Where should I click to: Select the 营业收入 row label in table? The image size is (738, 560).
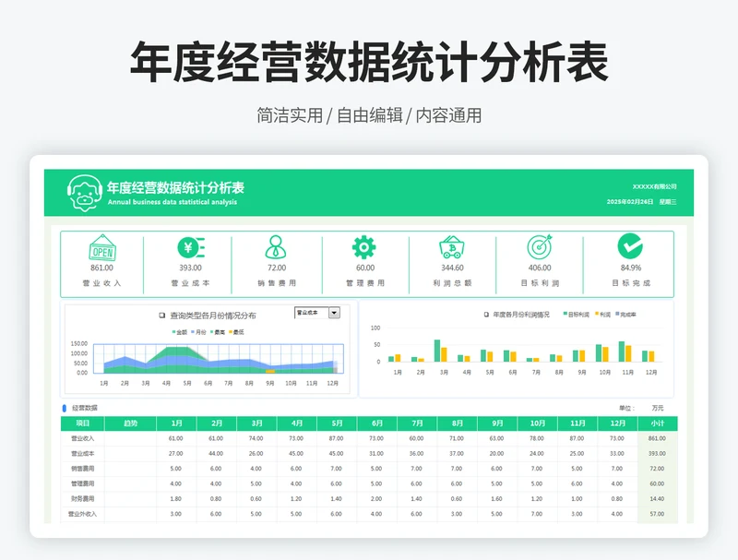82,438
